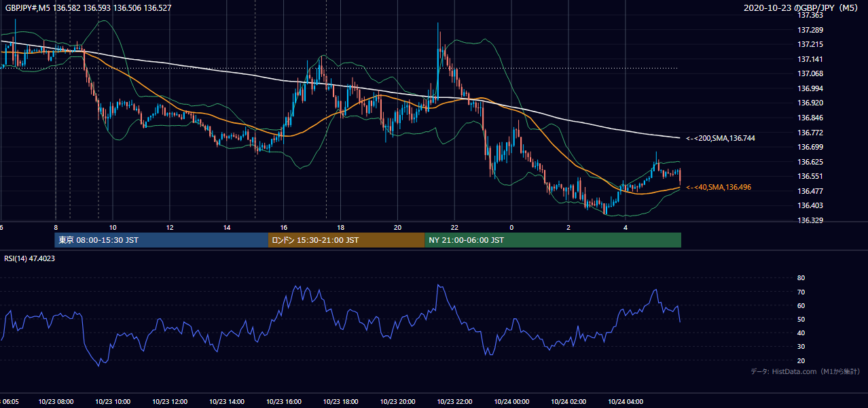This screenshot has height=408, width=868.
Task: Click the time label 10/23 16:00
Action: (x=284, y=401)
